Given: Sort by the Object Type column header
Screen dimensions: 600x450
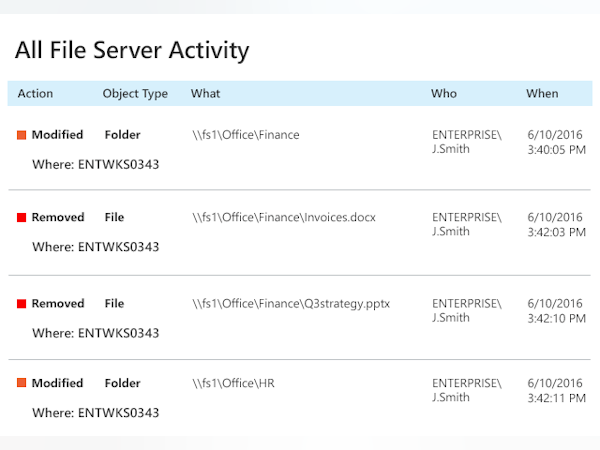Looking at the screenshot, I should coord(135,94).
